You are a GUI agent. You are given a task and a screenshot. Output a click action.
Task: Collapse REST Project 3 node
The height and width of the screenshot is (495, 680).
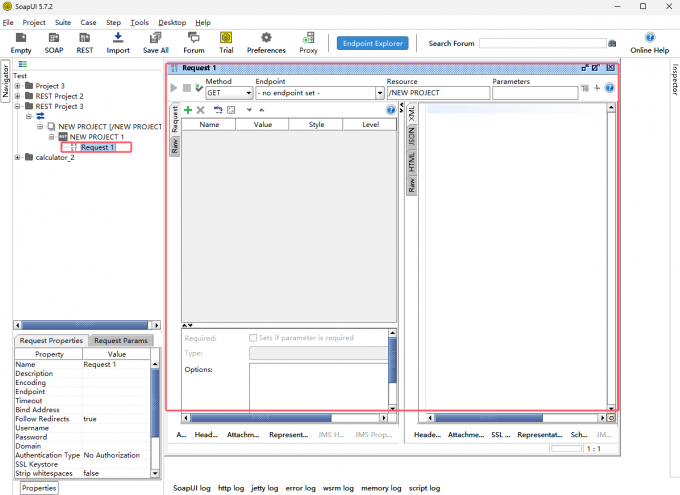pos(17,106)
